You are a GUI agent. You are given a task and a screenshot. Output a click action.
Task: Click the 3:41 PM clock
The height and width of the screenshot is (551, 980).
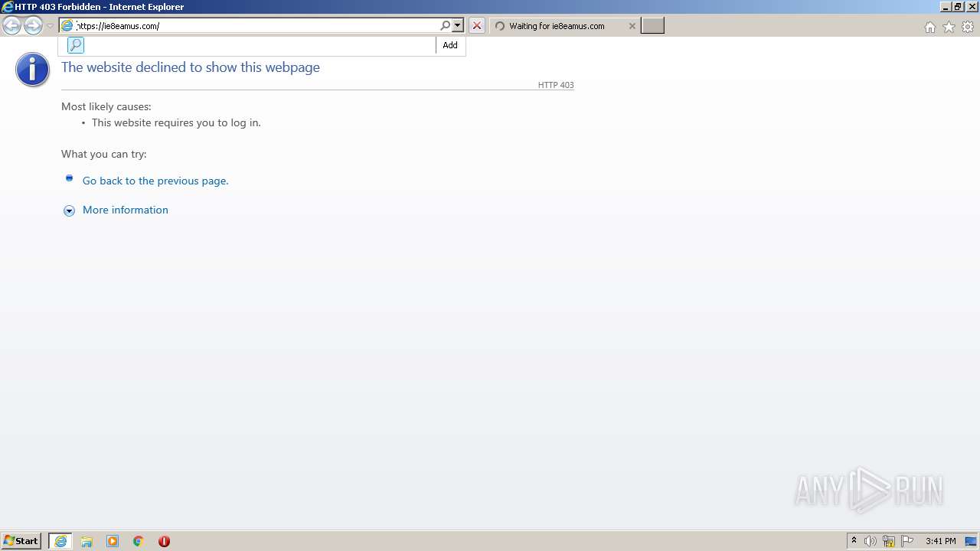(940, 541)
